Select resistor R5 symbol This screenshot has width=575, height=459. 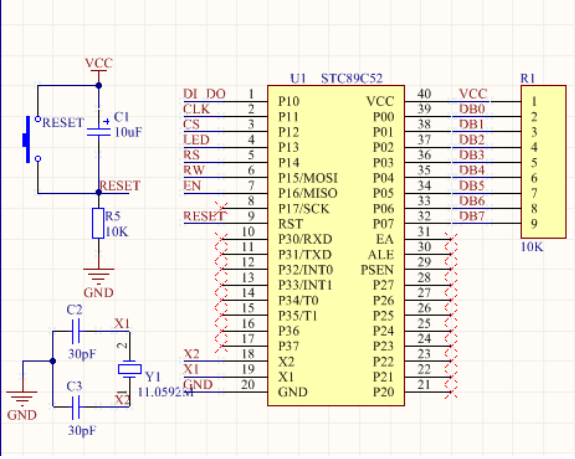click(x=98, y=223)
